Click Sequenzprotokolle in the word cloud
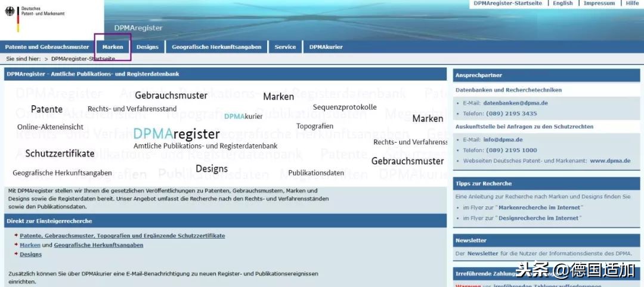This screenshot has width=644, height=287. (345, 107)
